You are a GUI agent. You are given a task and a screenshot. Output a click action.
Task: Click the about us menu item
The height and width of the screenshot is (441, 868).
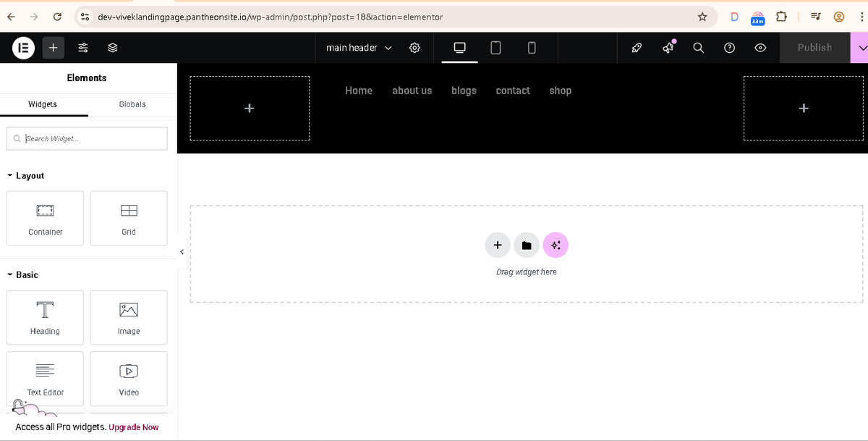pos(412,91)
